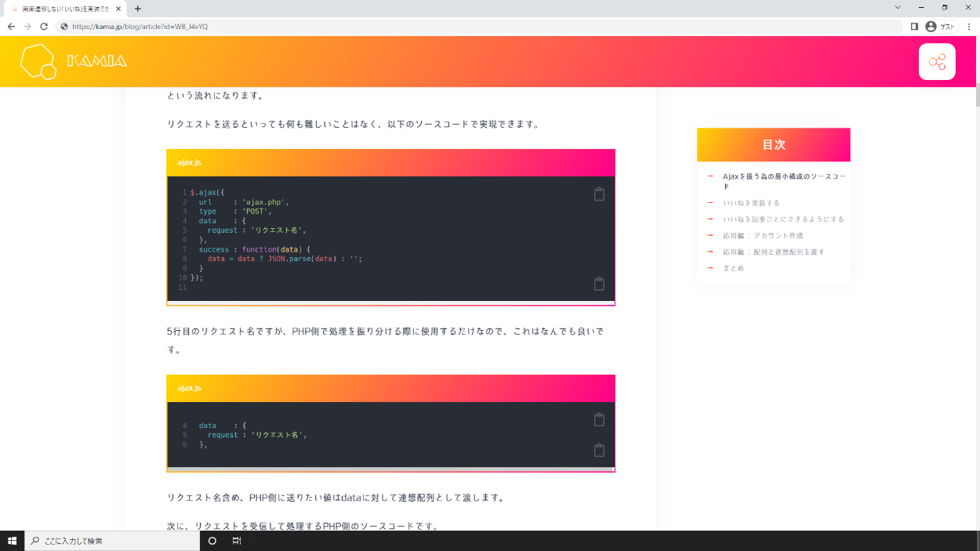
Task: Copy the first ajax.js code block via the upper clipboard icon
Action: coord(599,194)
